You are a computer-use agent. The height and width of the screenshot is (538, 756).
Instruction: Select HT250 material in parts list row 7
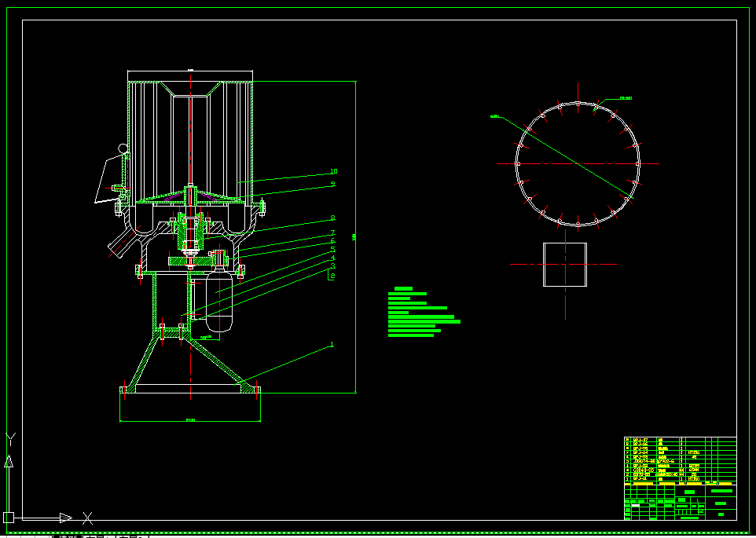(x=694, y=452)
